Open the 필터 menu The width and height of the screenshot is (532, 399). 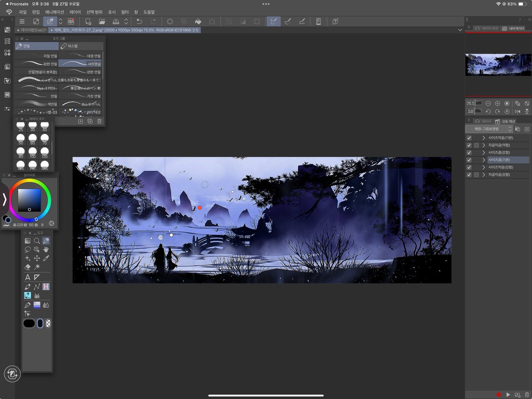click(x=125, y=12)
